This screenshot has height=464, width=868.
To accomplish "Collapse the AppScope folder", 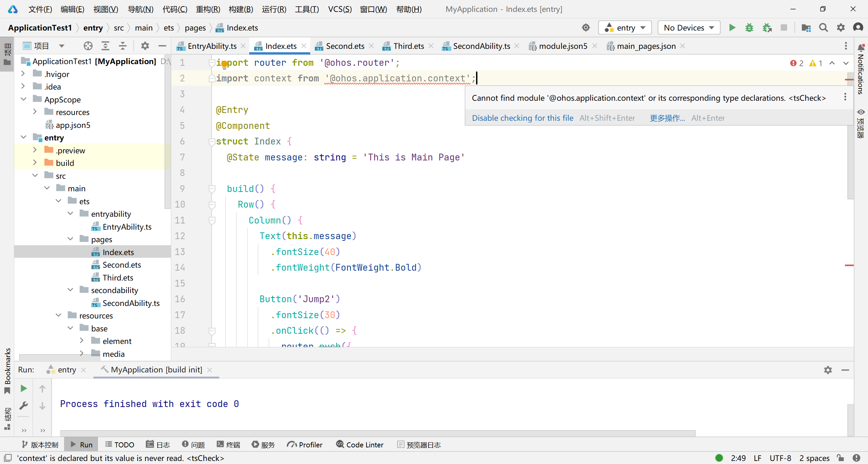I will pyautogui.click(x=23, y=99).
